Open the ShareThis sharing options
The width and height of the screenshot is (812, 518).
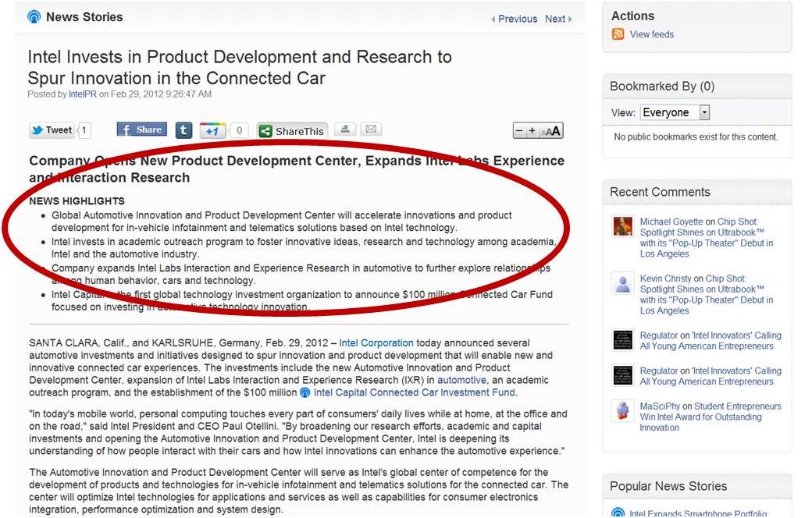[x=292, y=131]
